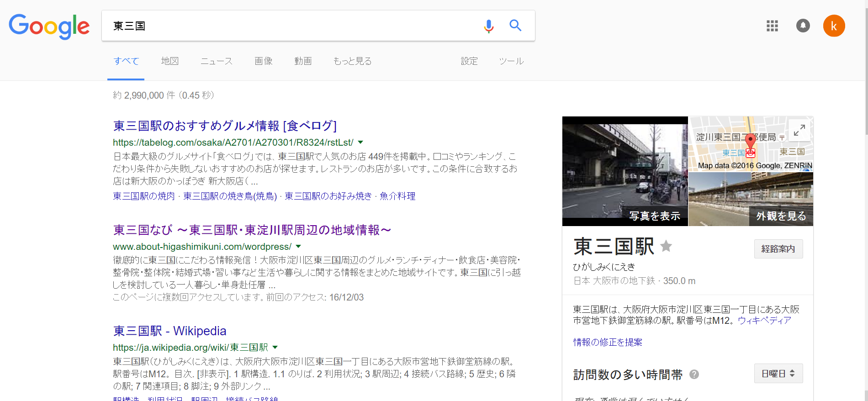Switch to the 地図 tab
The image size is (868, 401).
170,61
